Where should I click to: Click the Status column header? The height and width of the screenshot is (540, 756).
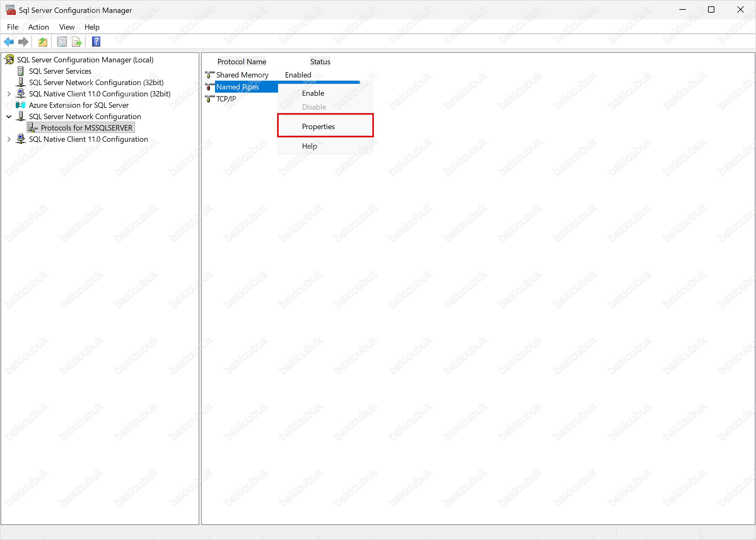[320, 62]
